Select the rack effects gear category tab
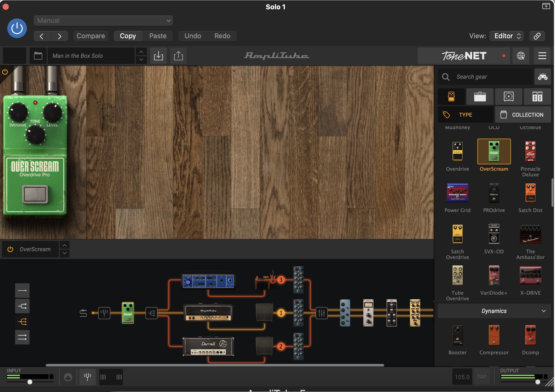This screenshot has width=555, height=392. click(537, 97)
